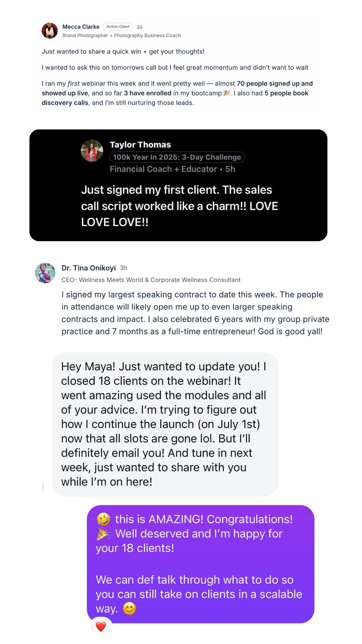Click Financial Coach + Educator subtitle
Screen dimensions: 362x644
tap(163, 169)
